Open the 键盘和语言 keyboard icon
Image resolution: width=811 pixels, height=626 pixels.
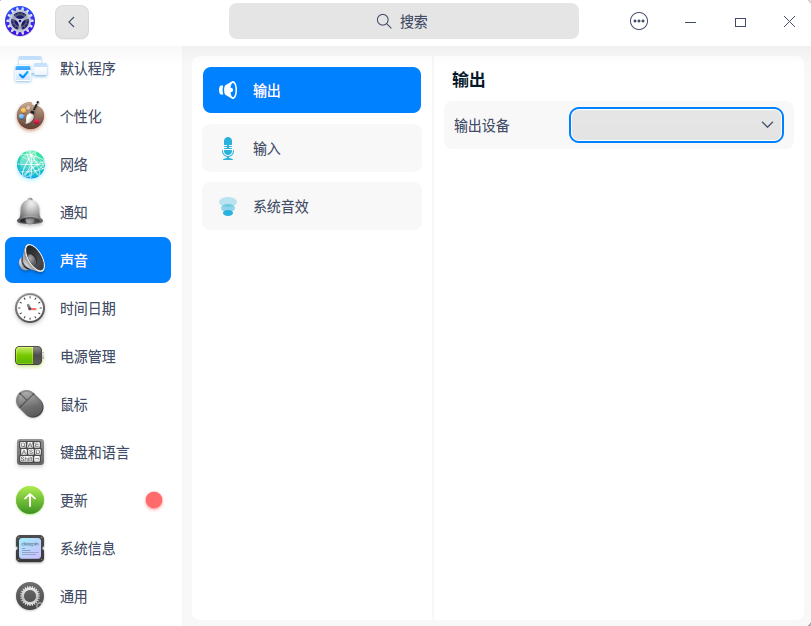tap(30, 452)
